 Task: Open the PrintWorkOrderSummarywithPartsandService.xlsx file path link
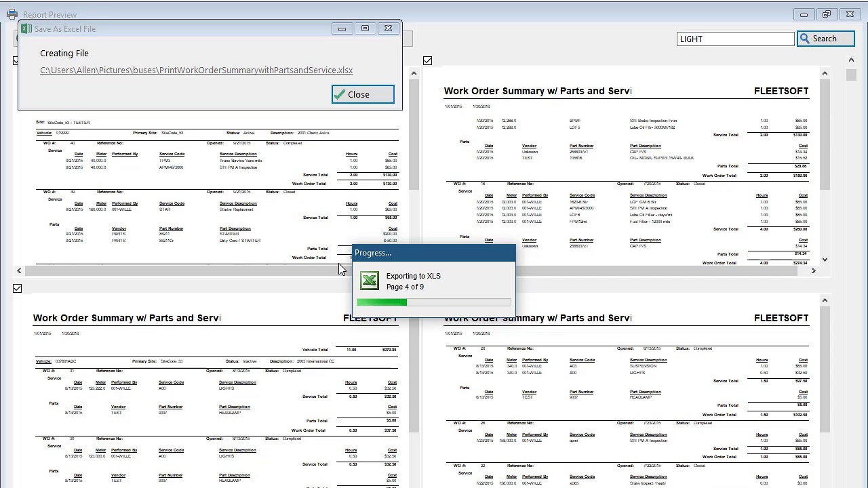click(x=196, y=70)
